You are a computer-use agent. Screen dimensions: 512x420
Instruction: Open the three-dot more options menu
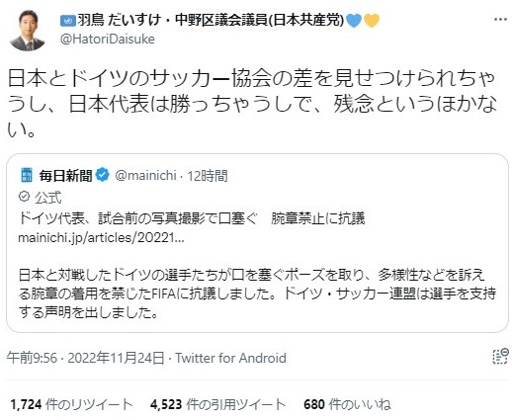coord(500,20)
